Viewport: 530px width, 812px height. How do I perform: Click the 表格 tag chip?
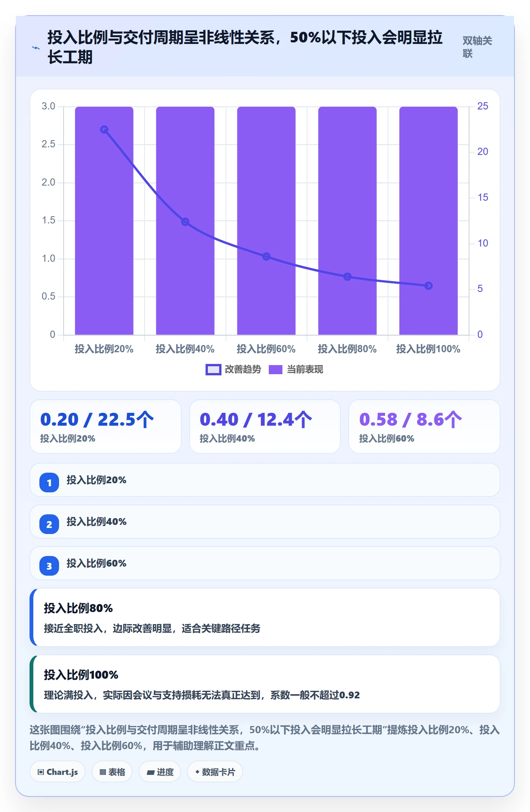[112, 771]
